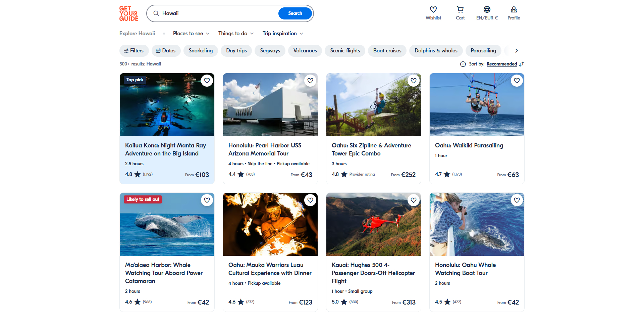The width and height of the screenshot is (644, 320).
Task: Click the sort info circle icon
Action: (463, 64)
